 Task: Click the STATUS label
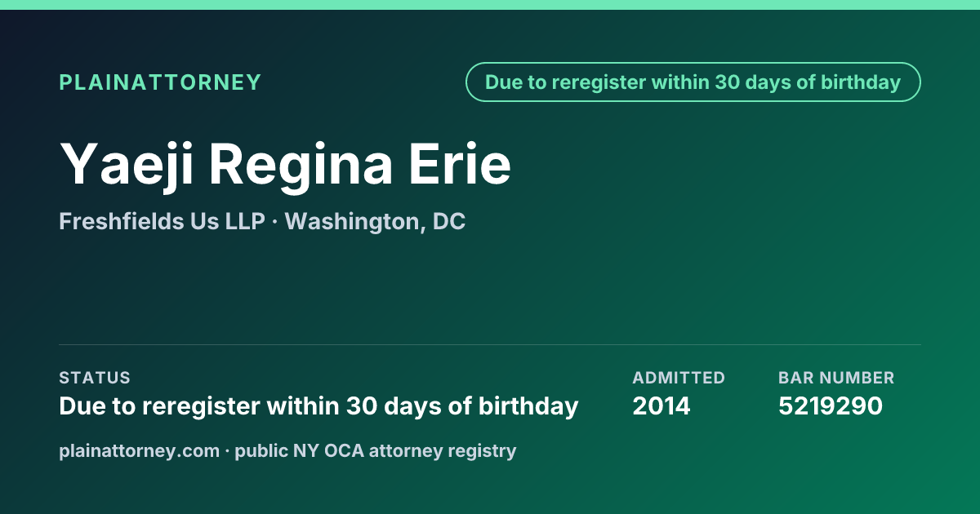click(x=95, y=378)
